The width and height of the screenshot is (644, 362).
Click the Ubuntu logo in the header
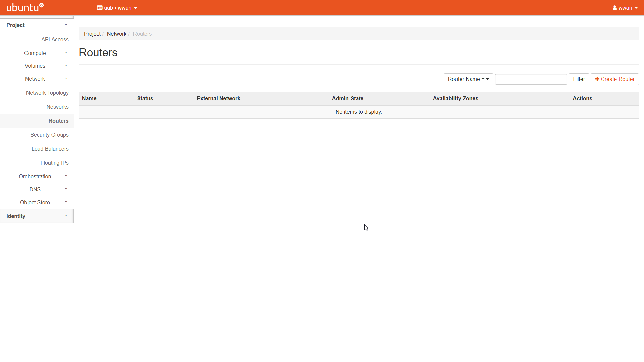[x=25, y=7]
